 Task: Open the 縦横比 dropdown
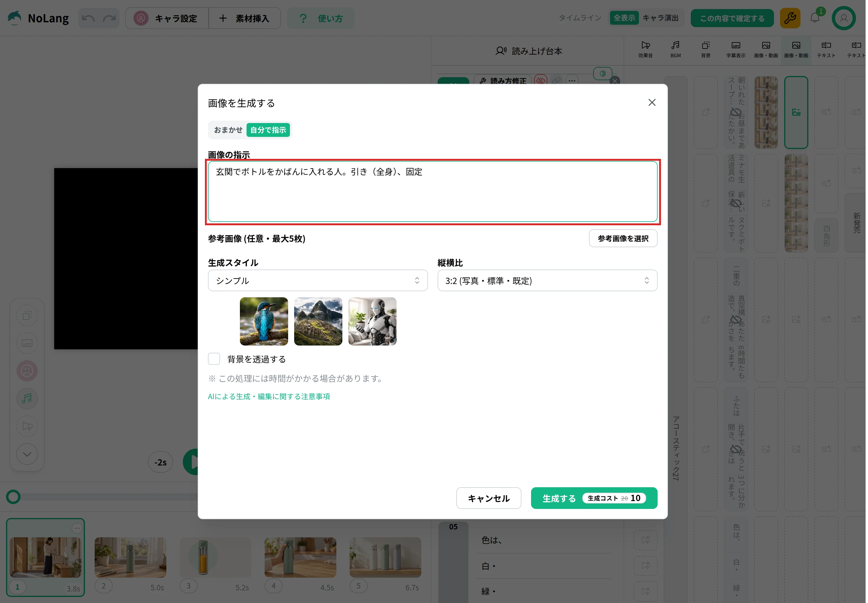pos(547,280)
